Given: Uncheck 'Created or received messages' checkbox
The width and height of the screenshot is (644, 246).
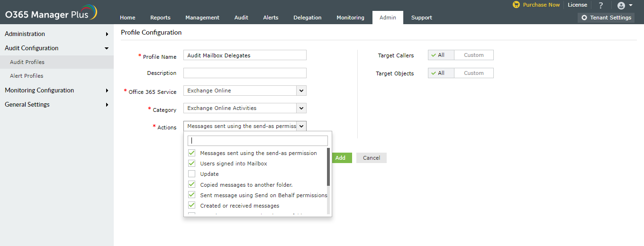Looking at the screenshot, I should pos(192,206).
